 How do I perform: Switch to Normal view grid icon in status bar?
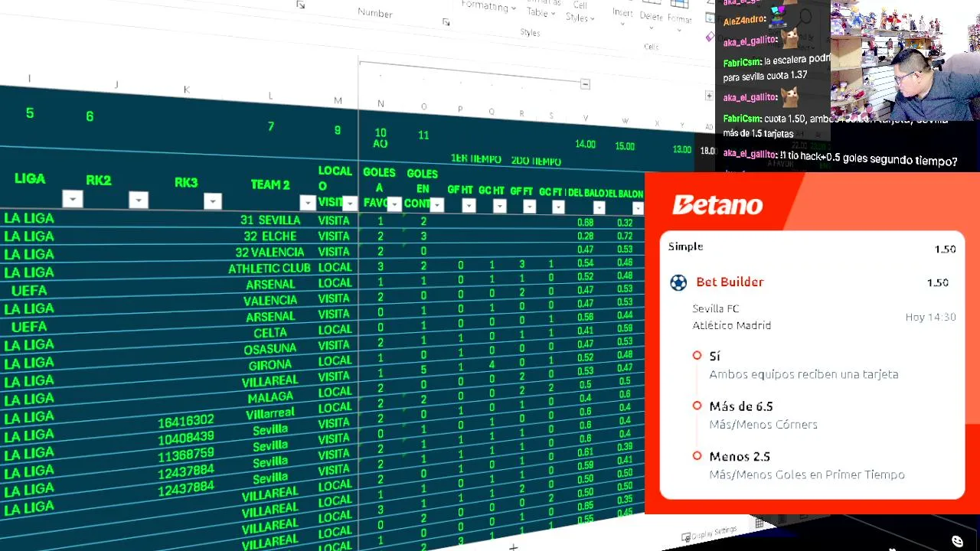759,523
